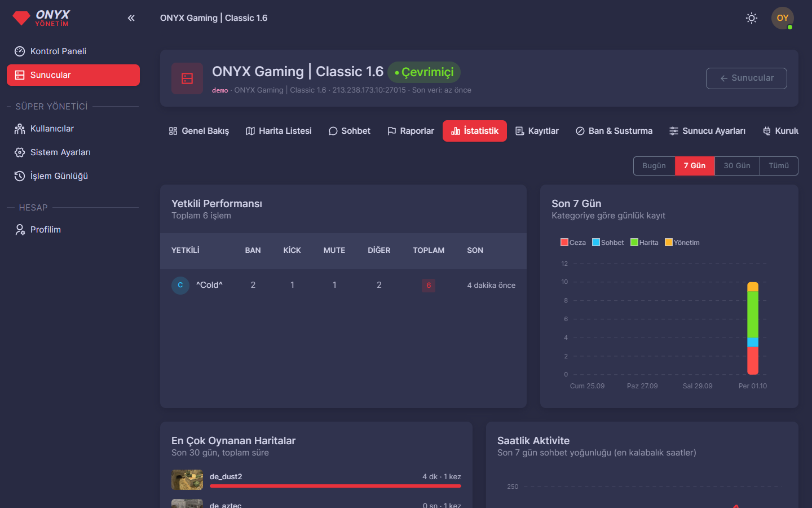Viewport: 812px width, 508px height.
Task: Click '4 dakika önce' in ^Cold^ row
Action: point(491,286)
